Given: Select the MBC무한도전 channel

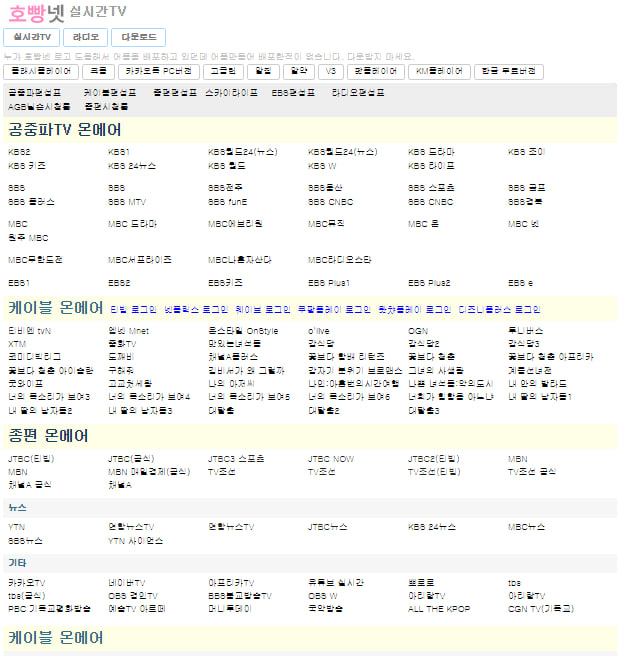Looking at the screenshot, I should [x=35, y=260].
